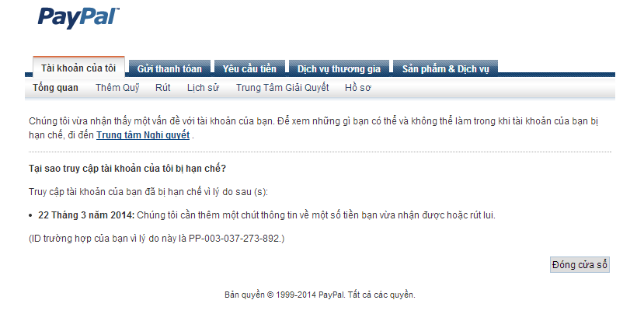Go to the Sản phẩm & Dịch vụ tab

[x=446, y=68]
